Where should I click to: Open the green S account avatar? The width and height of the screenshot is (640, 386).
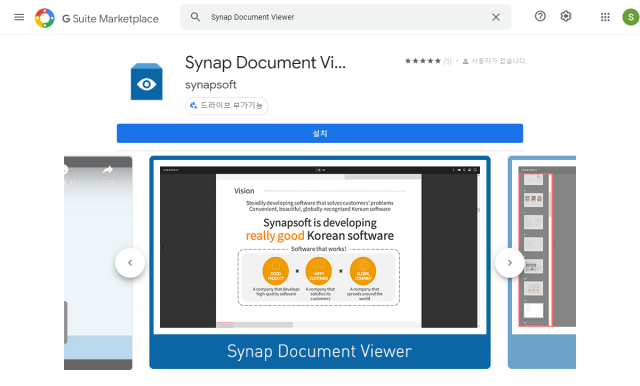coord(631,17)
